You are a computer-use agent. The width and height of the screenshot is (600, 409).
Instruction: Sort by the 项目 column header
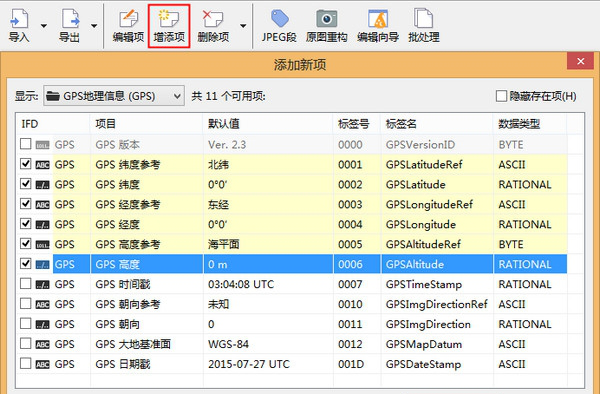click(147, 124)
